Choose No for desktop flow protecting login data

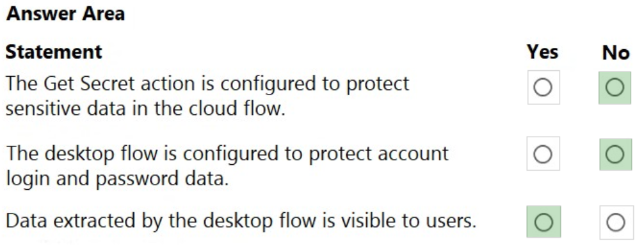coord(615,154)
